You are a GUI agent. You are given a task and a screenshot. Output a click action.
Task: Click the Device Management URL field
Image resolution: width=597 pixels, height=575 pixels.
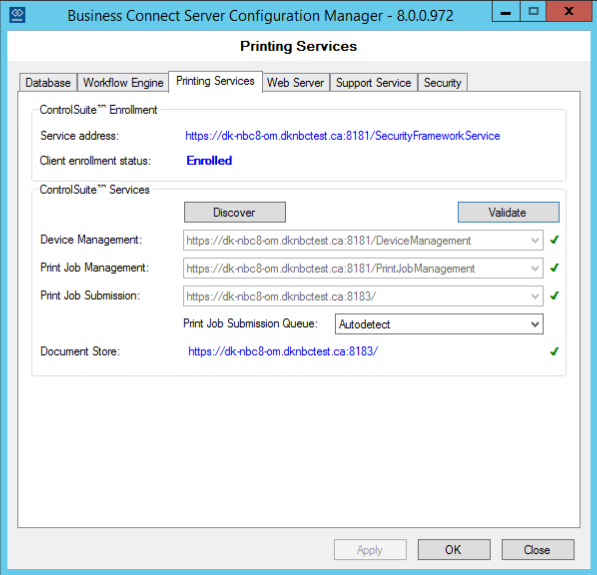point(363,240)
